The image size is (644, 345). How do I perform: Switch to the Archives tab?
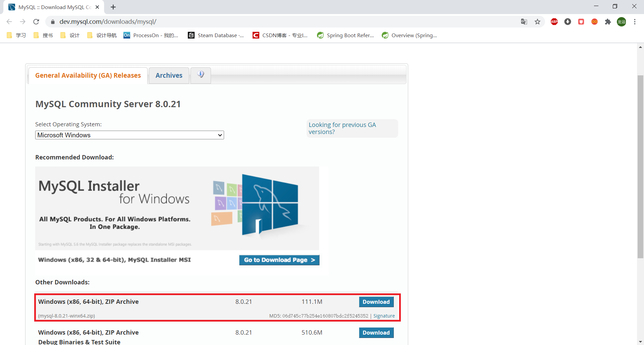(x=169, y=75)
